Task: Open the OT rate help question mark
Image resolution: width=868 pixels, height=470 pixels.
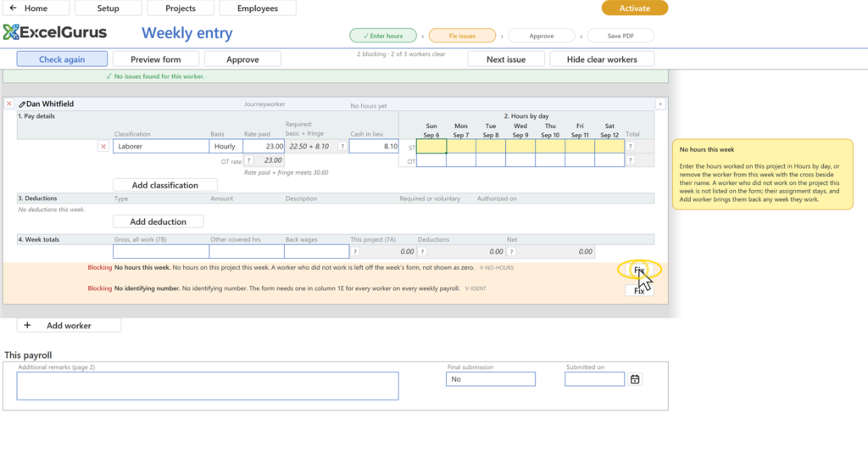Action: [249, 160]
